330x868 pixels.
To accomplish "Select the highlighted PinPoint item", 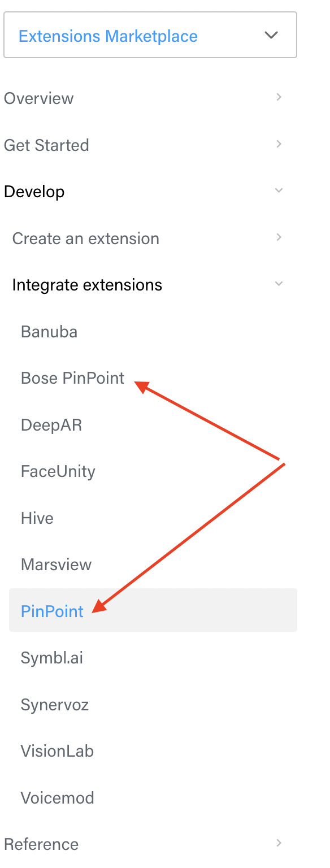I will click(51, 611).
